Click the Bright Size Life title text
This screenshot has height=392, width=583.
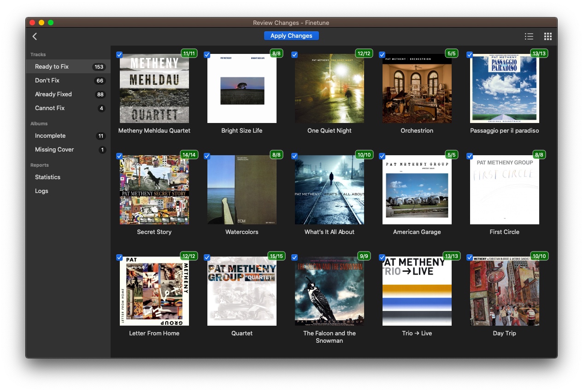[x=242, y=130]
